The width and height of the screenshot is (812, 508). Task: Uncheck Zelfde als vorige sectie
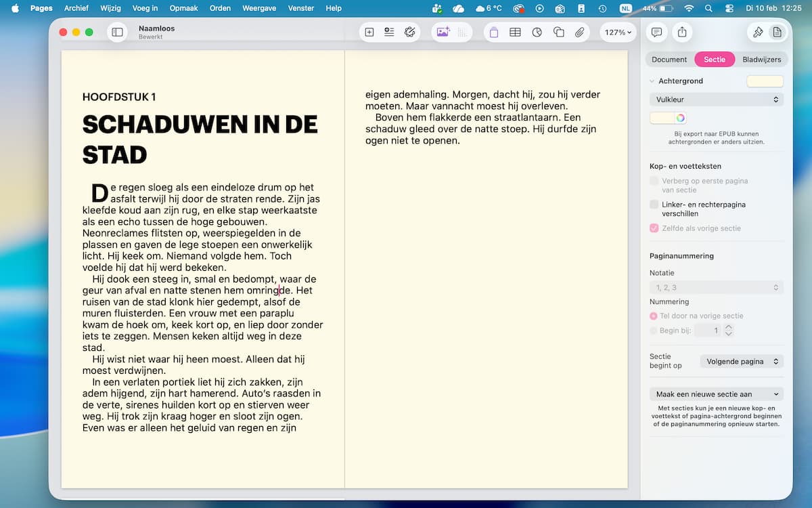654,228
